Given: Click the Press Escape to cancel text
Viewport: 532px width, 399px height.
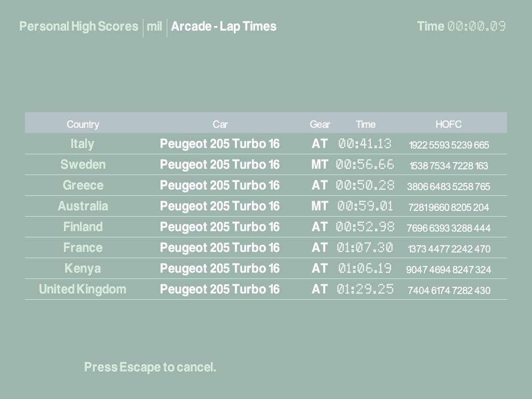Looking at the screenshot, I should (150, 367).
